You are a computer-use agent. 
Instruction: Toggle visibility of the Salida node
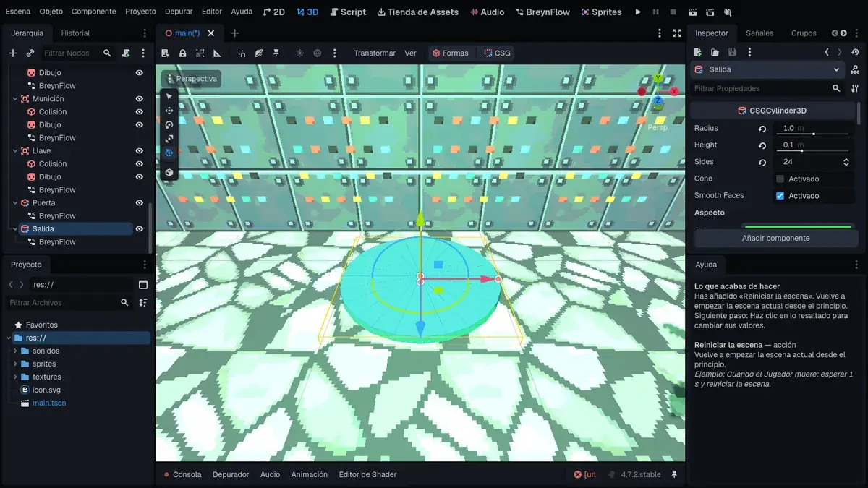140,229
